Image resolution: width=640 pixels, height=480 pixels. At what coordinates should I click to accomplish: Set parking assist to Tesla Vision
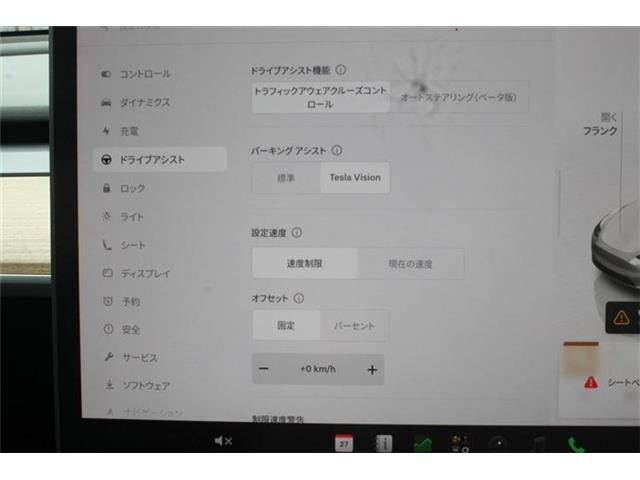click(355, 178)
